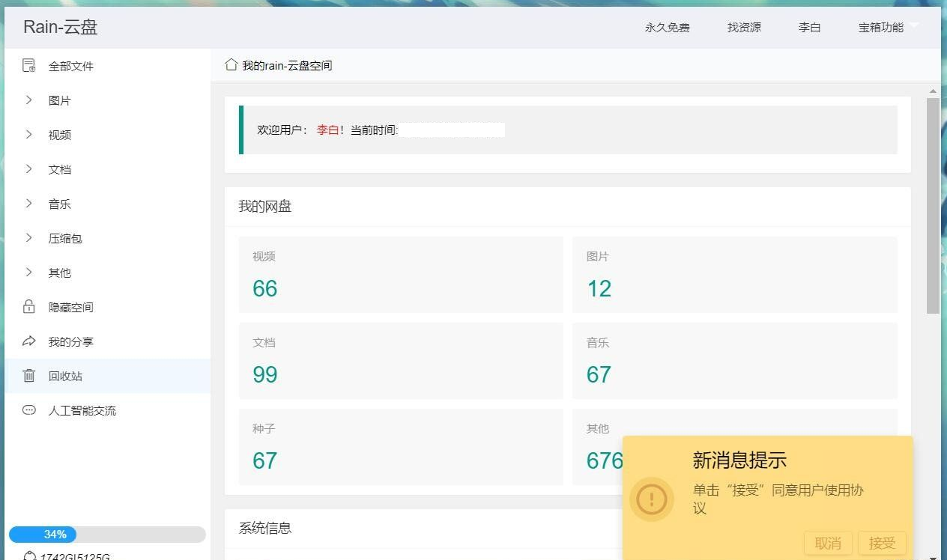Viewport: 947px width, 560px height.
Task: Click the chat bubble icon for 人工智能交流
Action: pyautogui.click(x=29, y=410)
